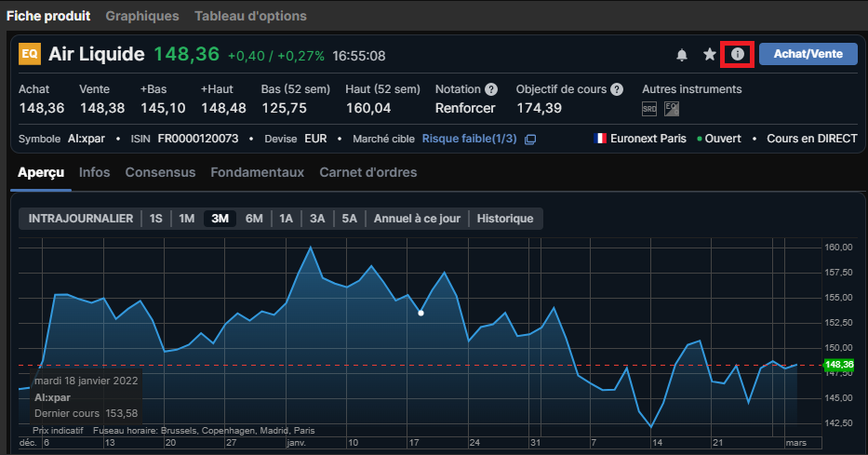Viewport: 868px width, 455px height.
Task: Switch to the Fiche produit tab
Action: [x=48, y=16]
